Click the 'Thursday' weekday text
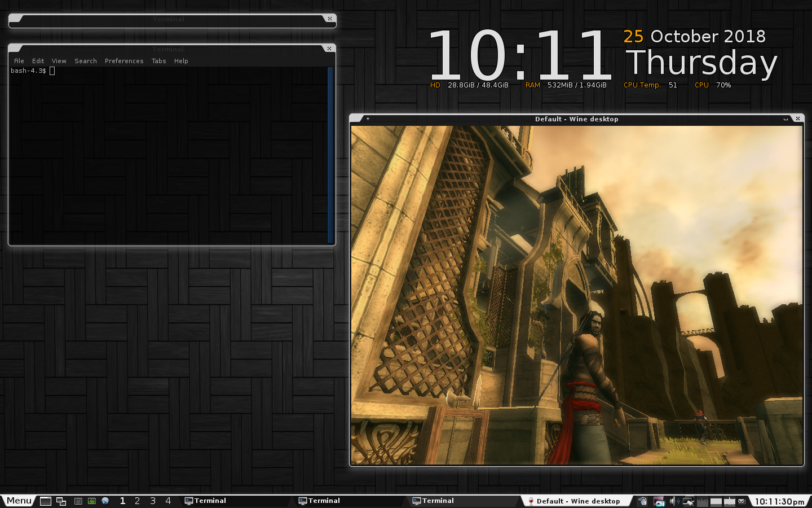Screen dimensions: 812x508 point(702,63)
